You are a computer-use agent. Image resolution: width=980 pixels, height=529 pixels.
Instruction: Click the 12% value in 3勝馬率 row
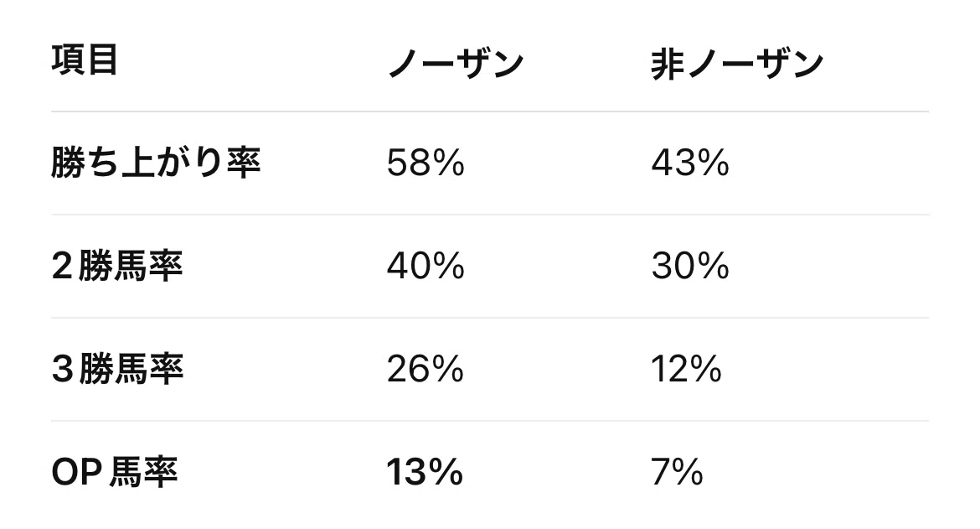coord(686,370)
